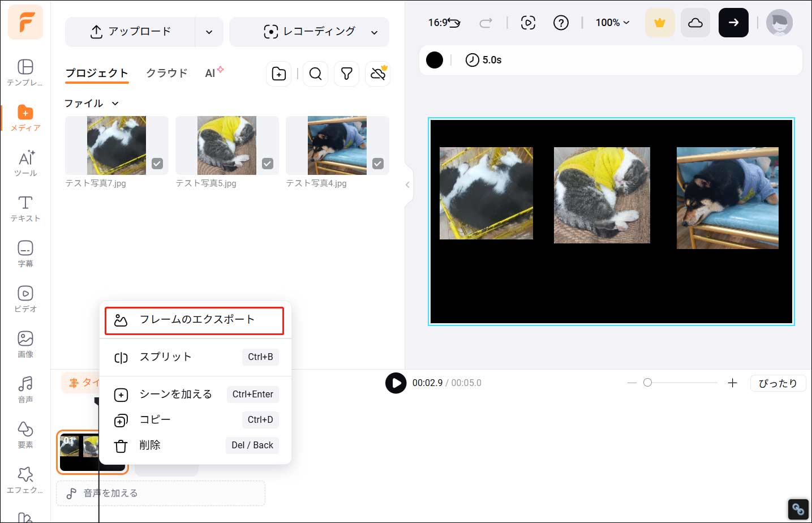Click the ぴったり button near the timeline zoom
812x523 pixels.
pyautogui.click(x=778, y=383)
